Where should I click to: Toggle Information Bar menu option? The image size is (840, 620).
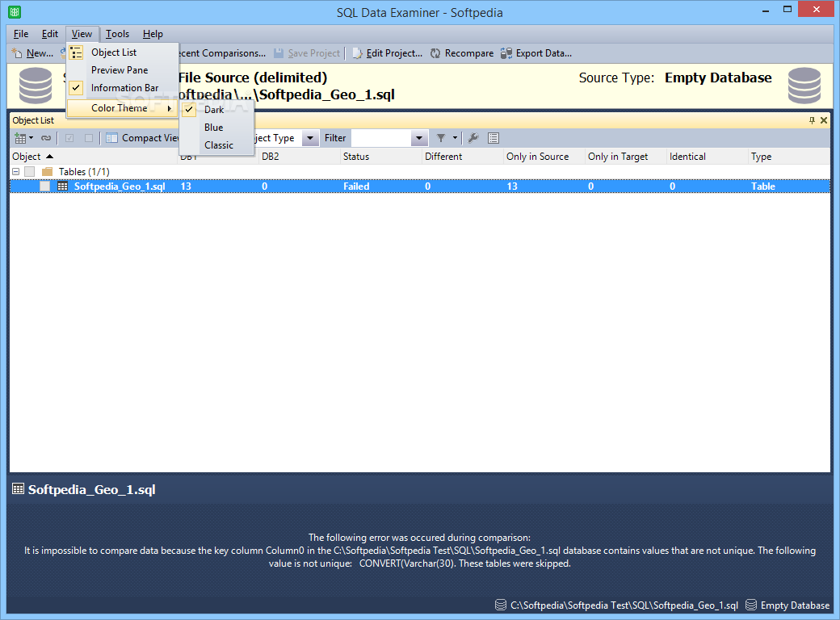click(x=123, y=88)
